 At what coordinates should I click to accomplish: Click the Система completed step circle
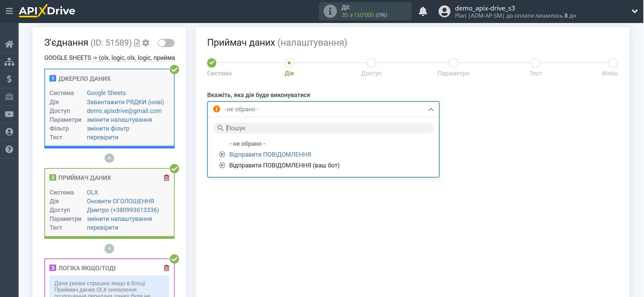pos(212,63)
